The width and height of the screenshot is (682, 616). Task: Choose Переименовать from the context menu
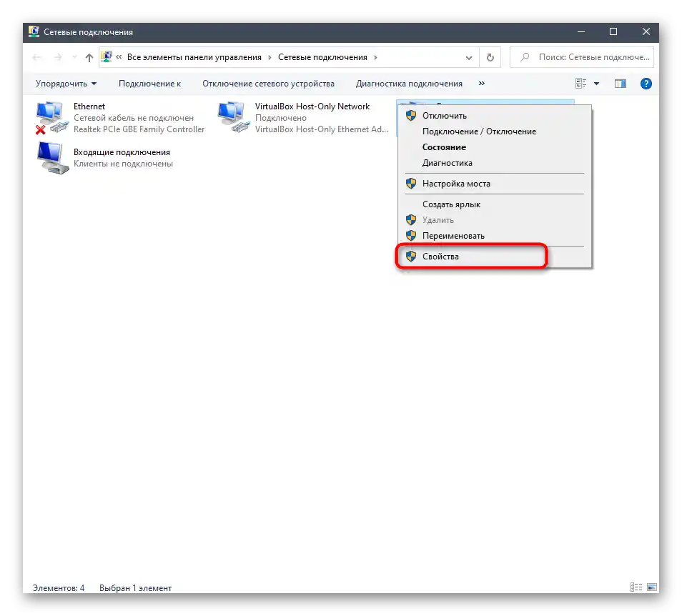point(495,236)
